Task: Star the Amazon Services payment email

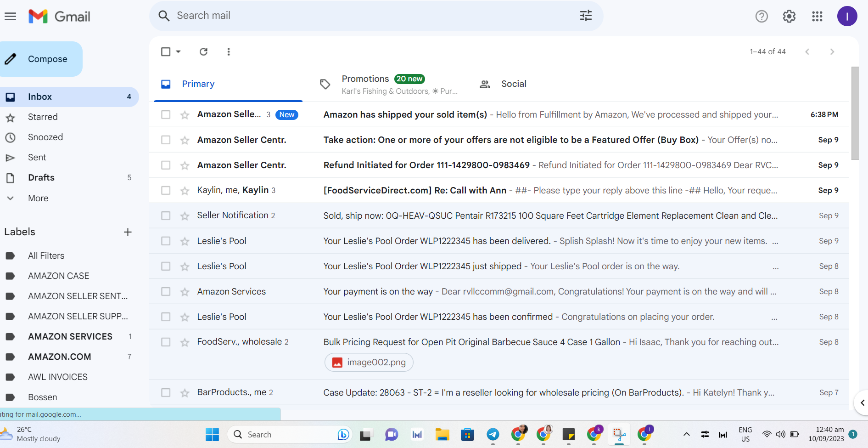Action: click(x=185, y=291)
